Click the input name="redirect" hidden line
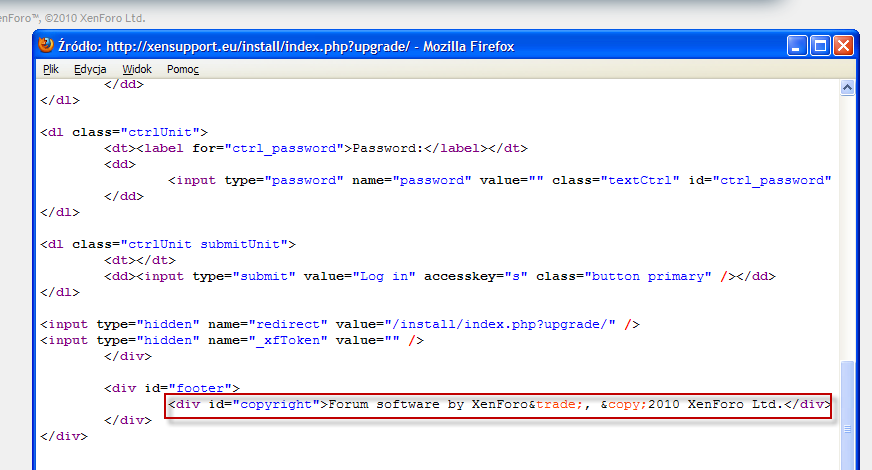 point(340,324)
